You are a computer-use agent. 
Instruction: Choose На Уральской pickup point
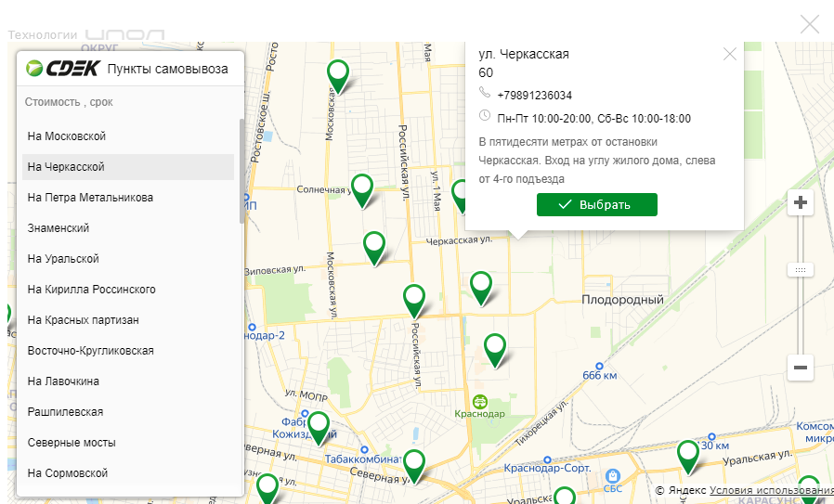coord(63,259)
